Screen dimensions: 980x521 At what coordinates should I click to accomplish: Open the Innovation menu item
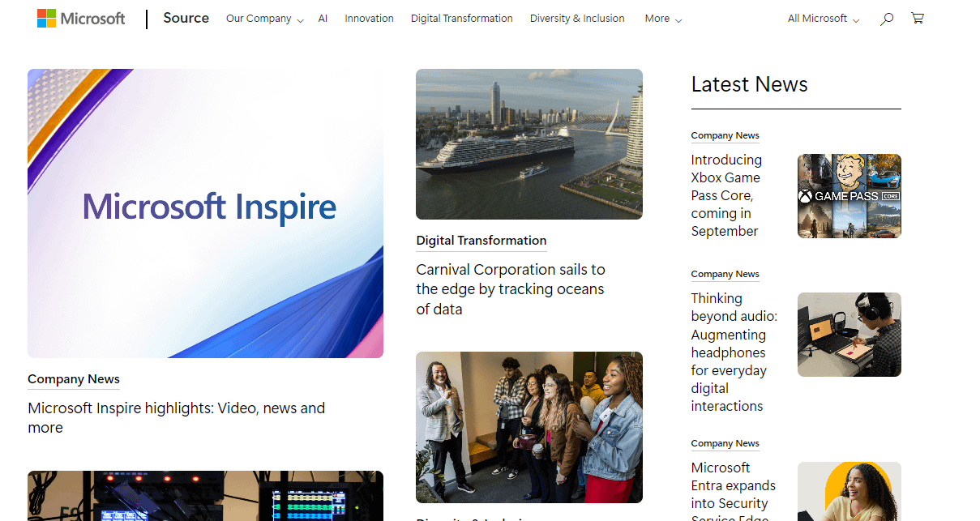click(x=369, y=19)
